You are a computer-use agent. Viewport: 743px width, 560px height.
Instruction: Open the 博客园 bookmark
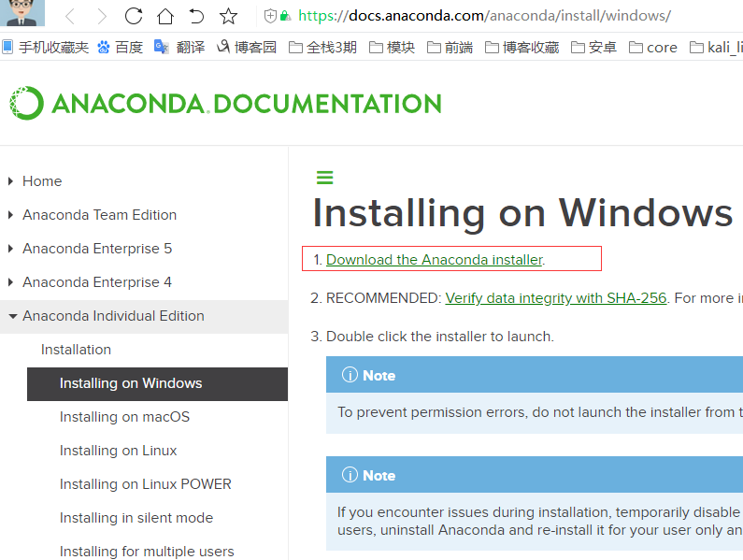point(247,48)
